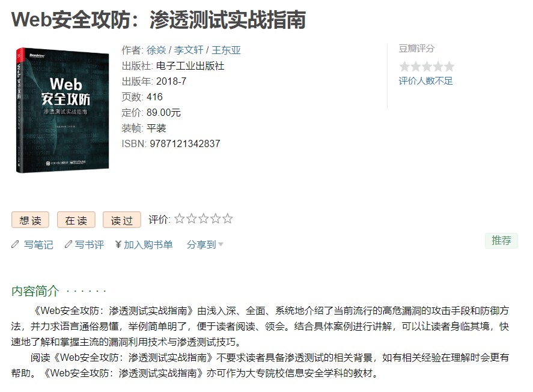Rate the book with the first star
The width and height of the screenshot is (533, 392).
point(180,219)
